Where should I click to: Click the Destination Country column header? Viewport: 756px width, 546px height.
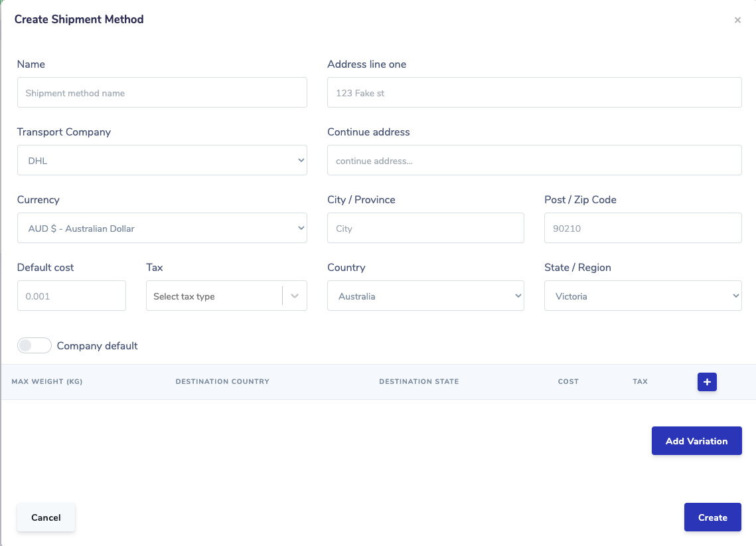[222, 382]
